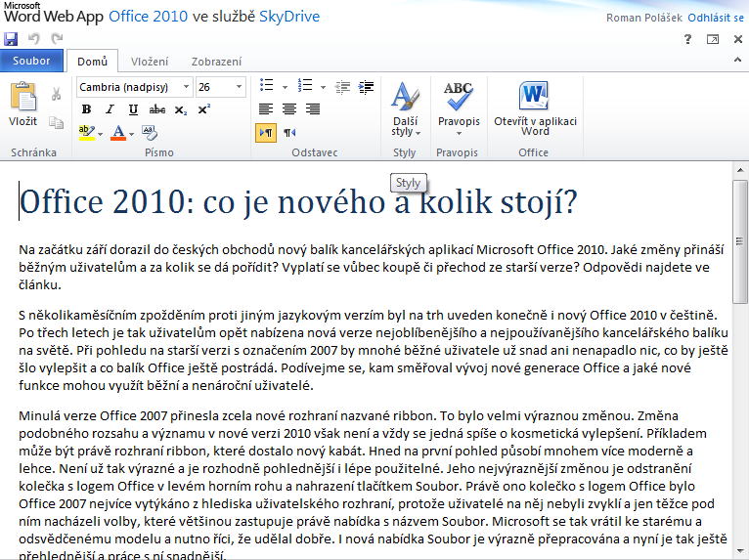Apply red font color

(x=118, y=132)
